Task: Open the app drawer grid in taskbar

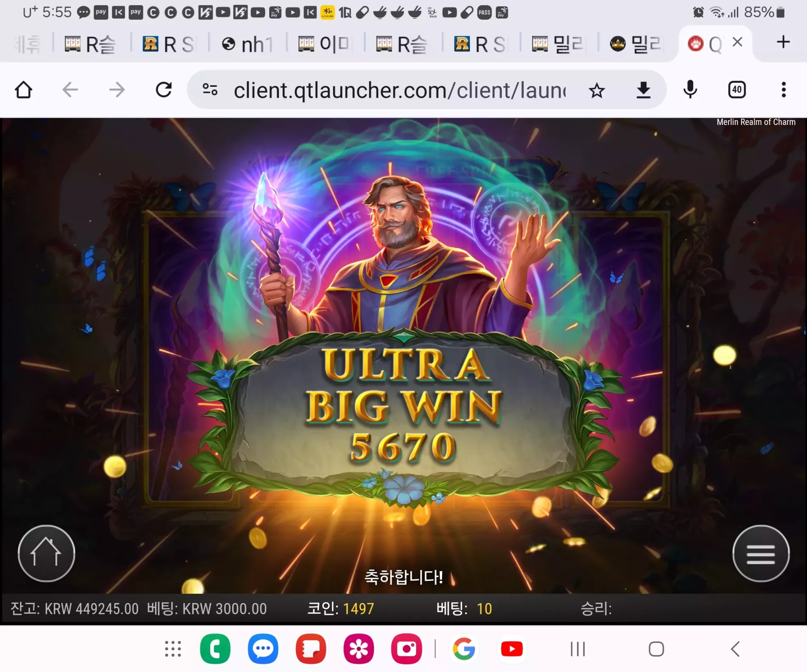Action: pos(173,649)
